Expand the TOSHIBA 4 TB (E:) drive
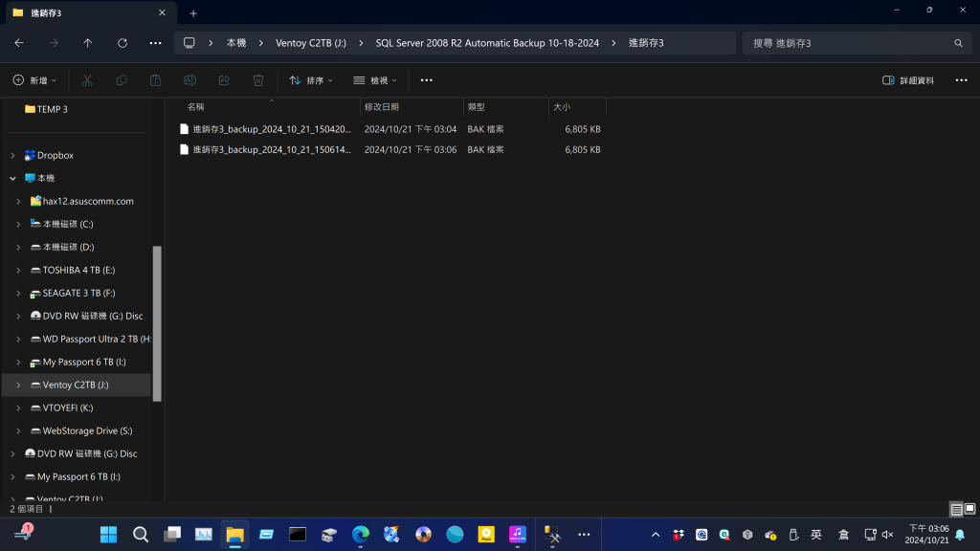This screenshot has width=980, height=551. click(18, 270)
